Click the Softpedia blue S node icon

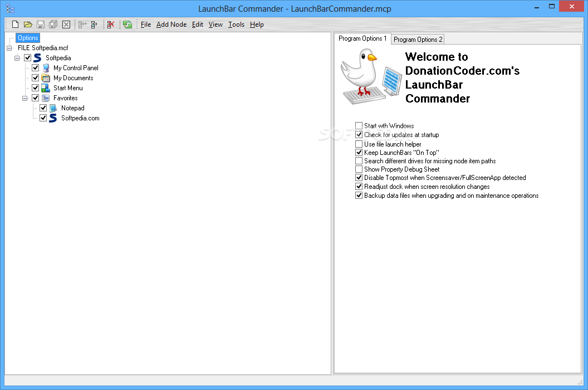point(37,58)
